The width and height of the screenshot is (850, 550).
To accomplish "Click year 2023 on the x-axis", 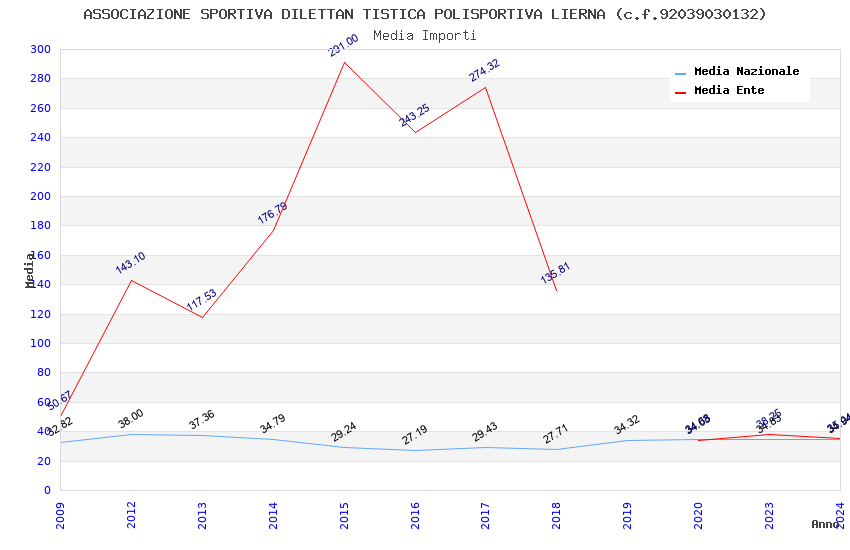I will (x=769, y=516).
